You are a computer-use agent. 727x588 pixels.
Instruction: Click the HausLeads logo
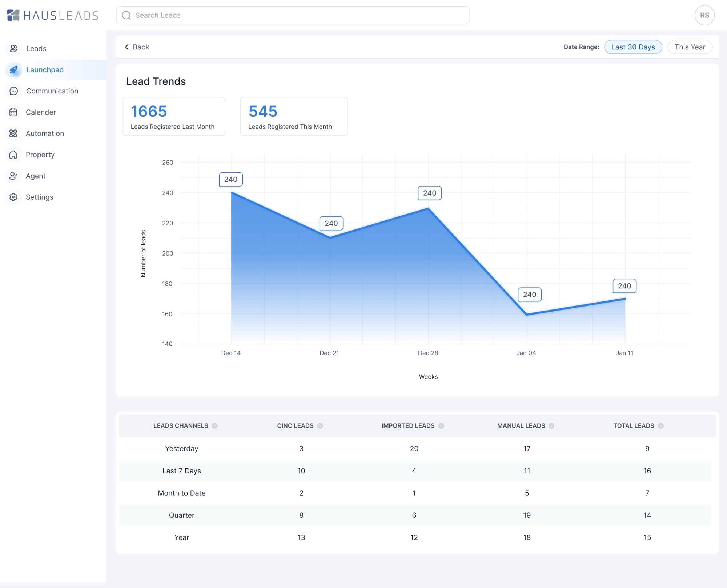[x=53, y=15]
